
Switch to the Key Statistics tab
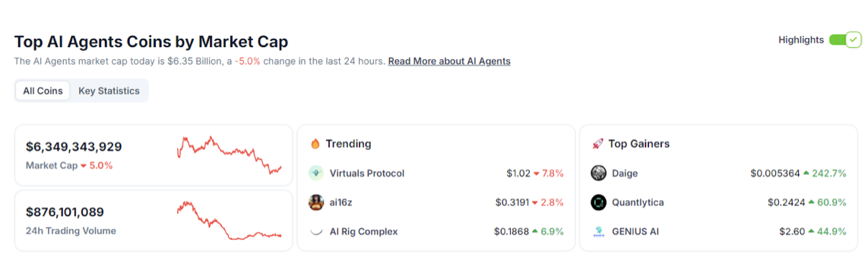tap(109, 91)
